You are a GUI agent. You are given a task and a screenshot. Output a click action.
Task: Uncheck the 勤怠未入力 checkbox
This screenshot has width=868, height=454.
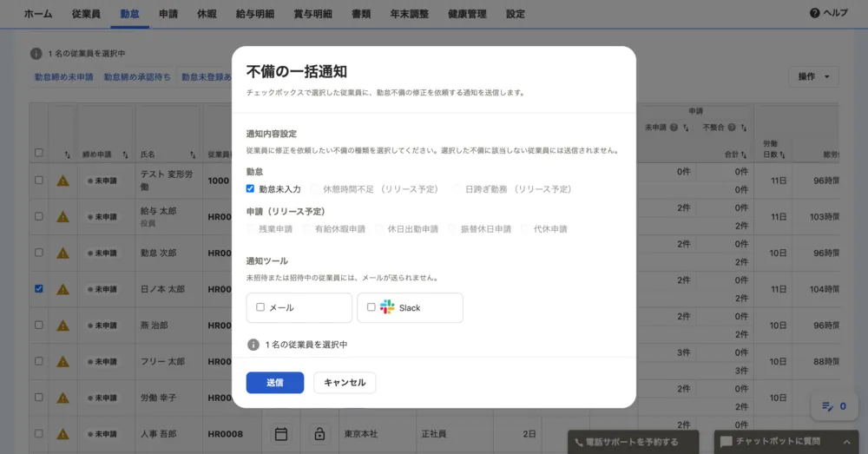tap(250, 188)
